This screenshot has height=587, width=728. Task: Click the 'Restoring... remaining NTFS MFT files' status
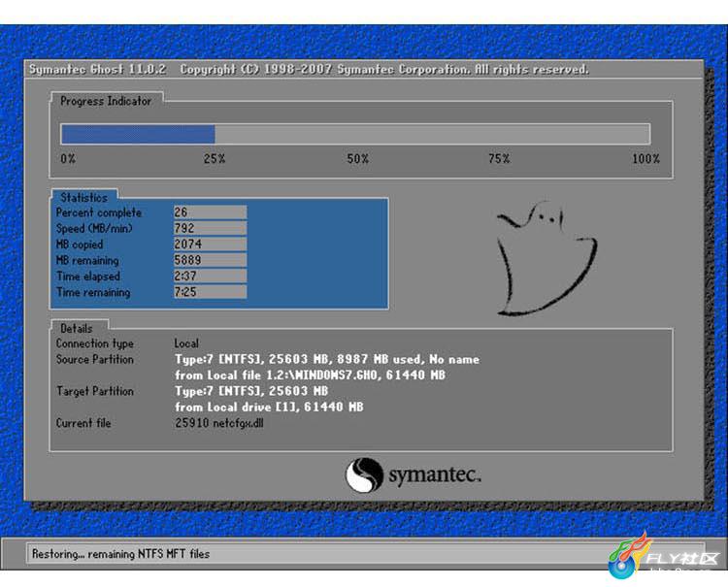point(120,554)
